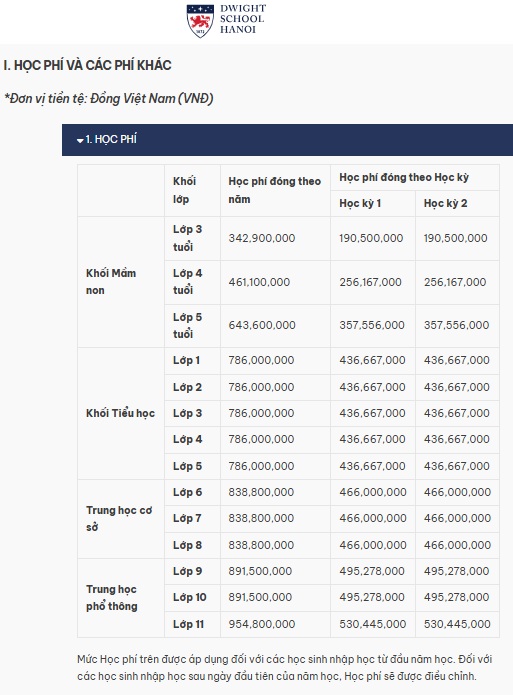513x695 pixels.
Task: Collapse the '1. HỌC PHÍ' accordion arrow
Action: point(80,141)
